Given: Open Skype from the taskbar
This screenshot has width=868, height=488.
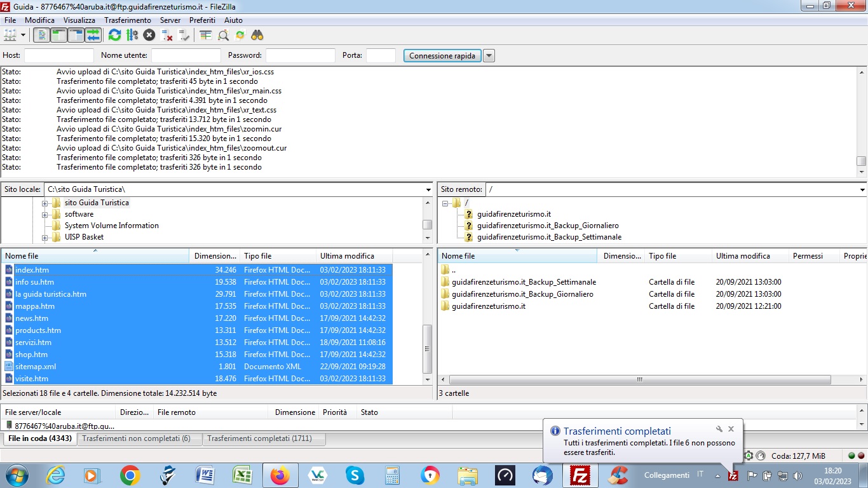Looking at the screenshot, I should click(355, 475).
